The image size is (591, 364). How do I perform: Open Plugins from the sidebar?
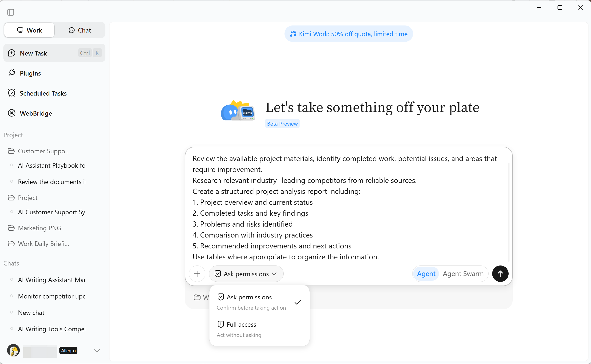pyautogui.click(x=30, y=73)
